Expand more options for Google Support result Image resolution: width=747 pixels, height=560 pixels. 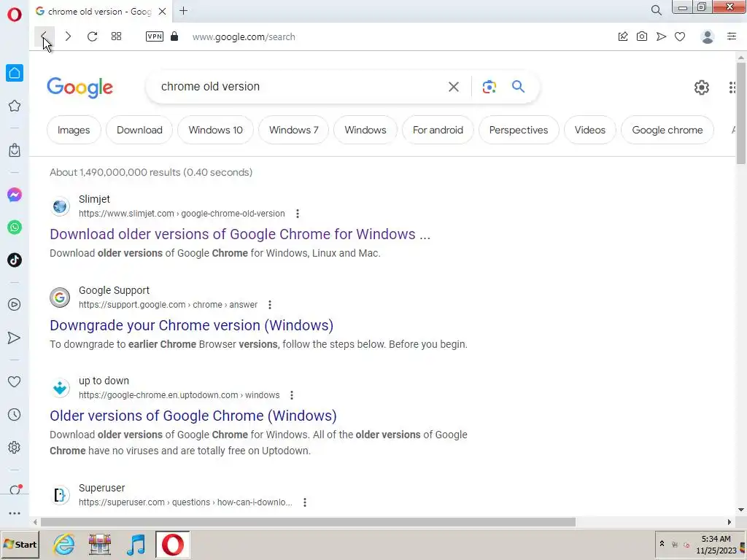click(x=270, y=305)
